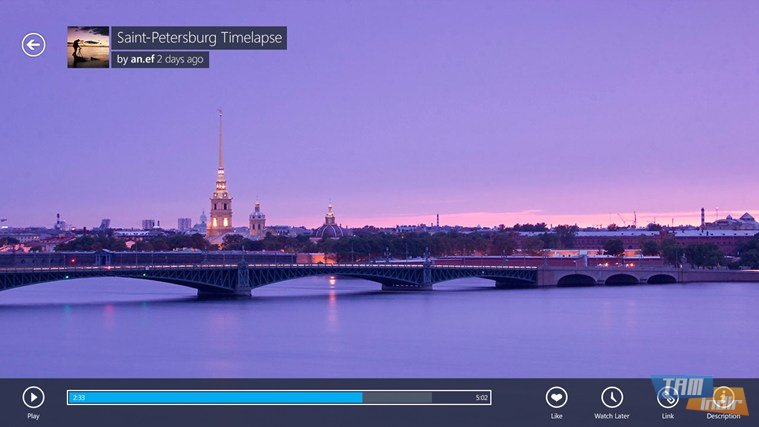
Task: Select the Saint-Petersburg Timelapse title
Action: [199, 38]
